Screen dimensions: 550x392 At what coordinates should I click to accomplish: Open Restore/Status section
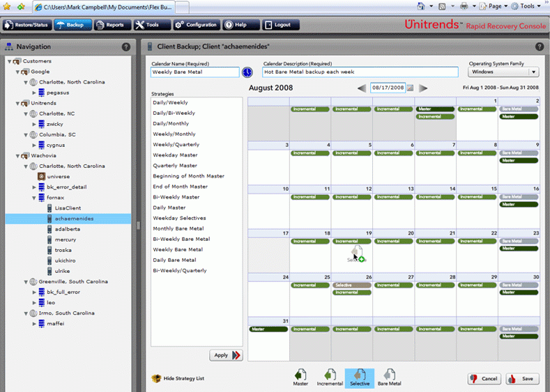(x=27, y=25)
